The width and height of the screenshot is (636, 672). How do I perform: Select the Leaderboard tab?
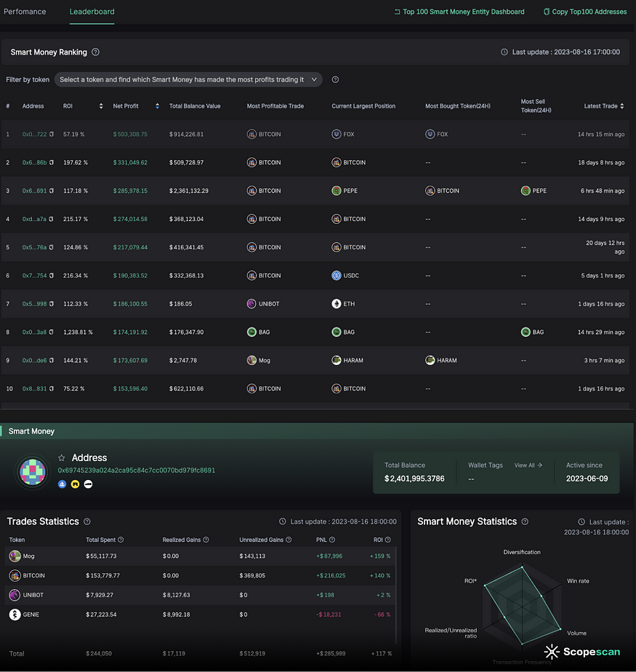tap(92, 12)
